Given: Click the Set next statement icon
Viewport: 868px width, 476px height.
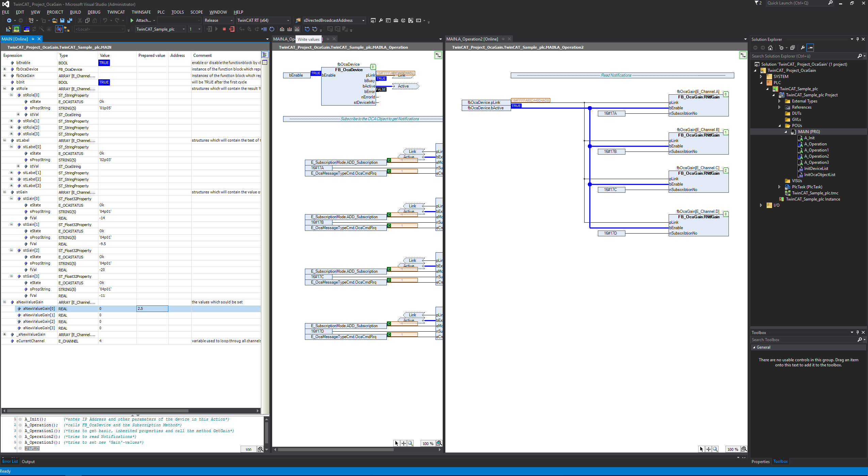Looking at the screenshot, I should pyautogui.click(x=264, y=29).
